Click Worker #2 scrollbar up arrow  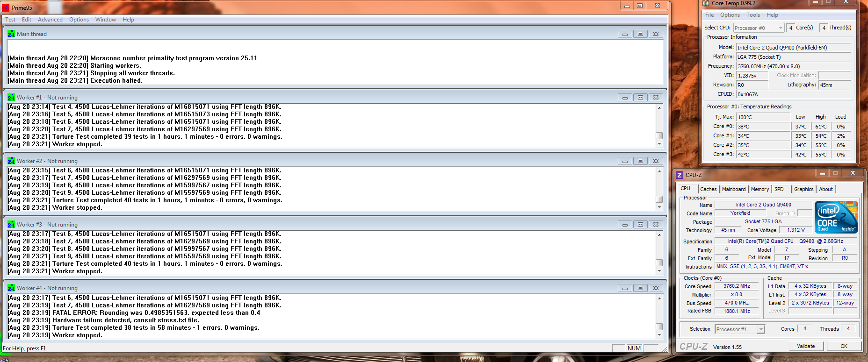659,171
